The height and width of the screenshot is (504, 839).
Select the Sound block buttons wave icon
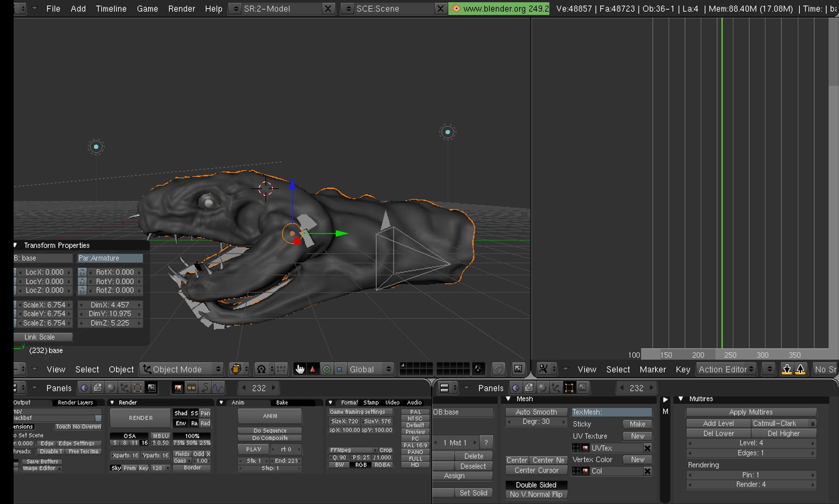[x=218, y=388]
